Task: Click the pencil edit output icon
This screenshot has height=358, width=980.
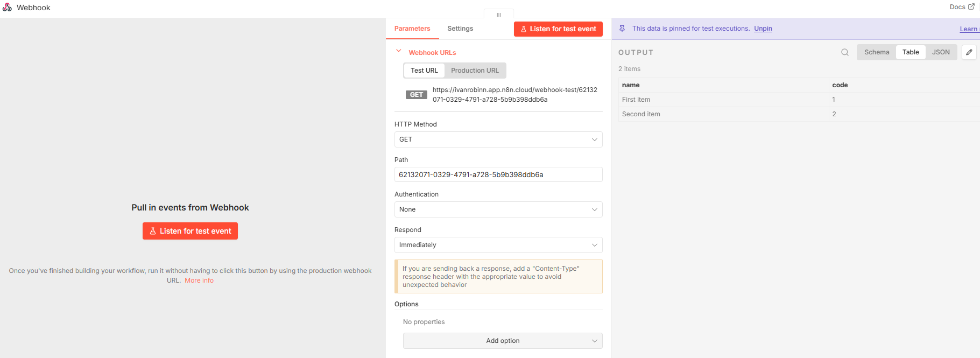Action: coord(969,52)
